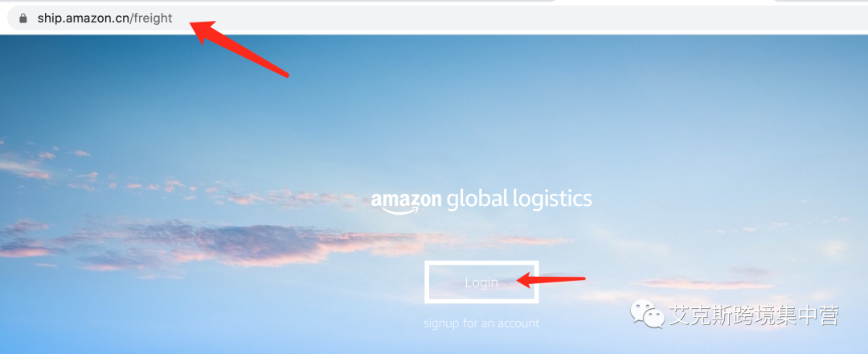
Task: Select the ship.amazon.cn domain text
Action: coord(83,19)
